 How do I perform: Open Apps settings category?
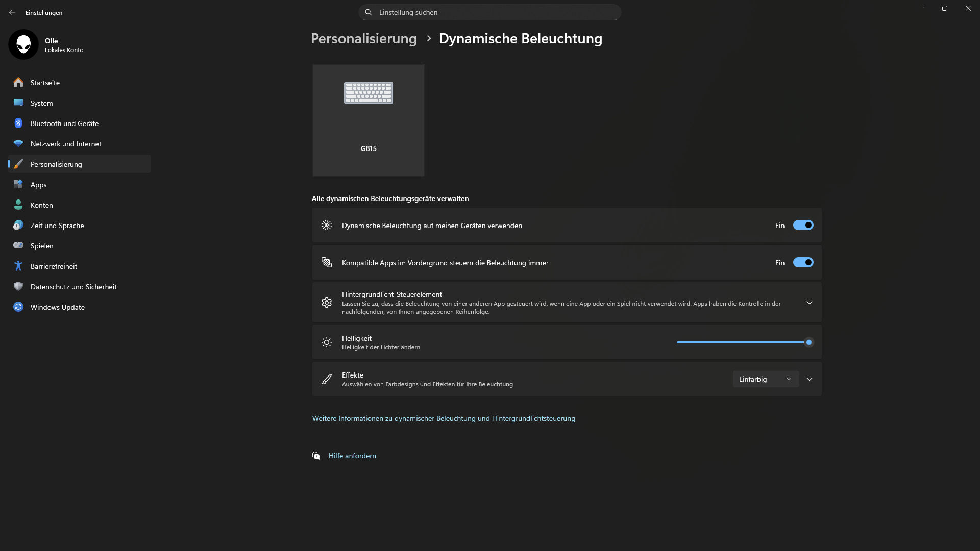pos(39,185)
